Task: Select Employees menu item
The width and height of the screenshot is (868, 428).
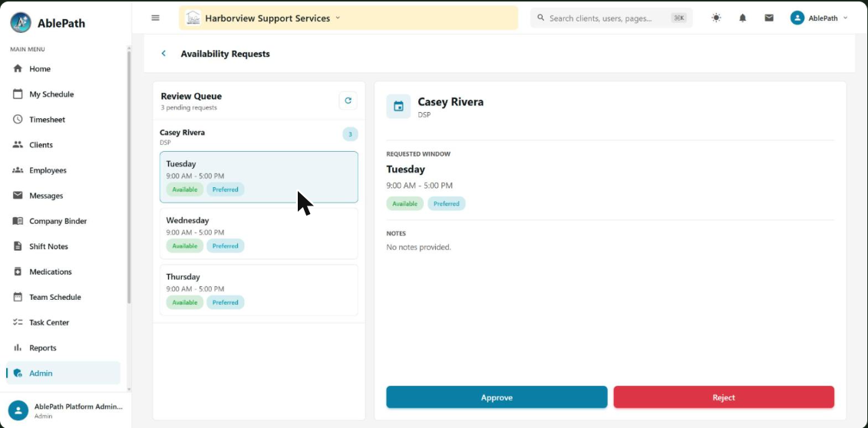Action: [63, 170]
